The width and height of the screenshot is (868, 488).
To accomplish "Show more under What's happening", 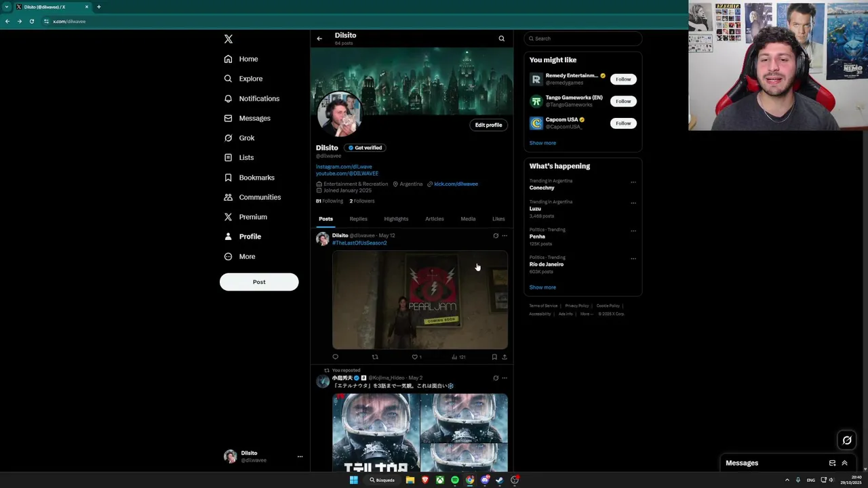I will click(x=542, y=287).
